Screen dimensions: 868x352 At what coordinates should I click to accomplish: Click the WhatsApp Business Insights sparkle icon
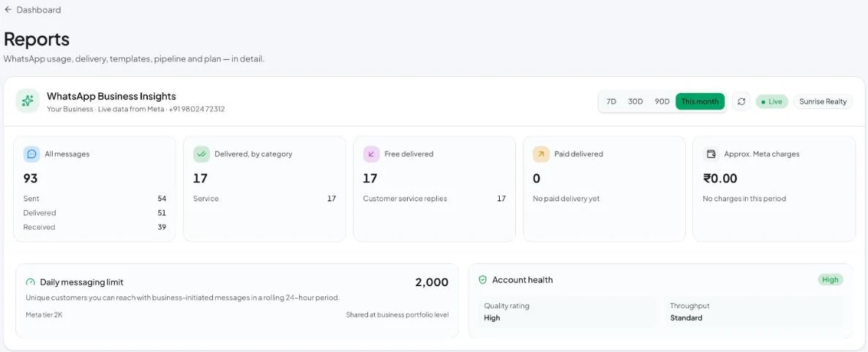point(28,101)
